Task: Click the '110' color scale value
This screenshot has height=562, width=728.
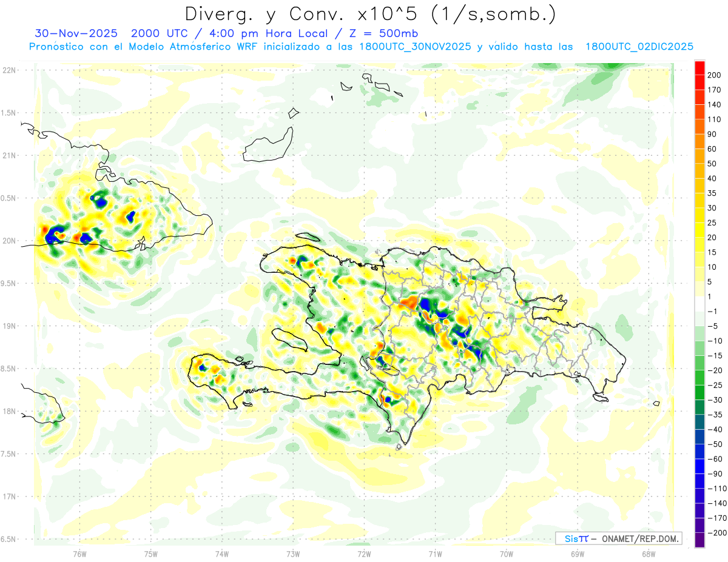Action: tap(714, 119)
